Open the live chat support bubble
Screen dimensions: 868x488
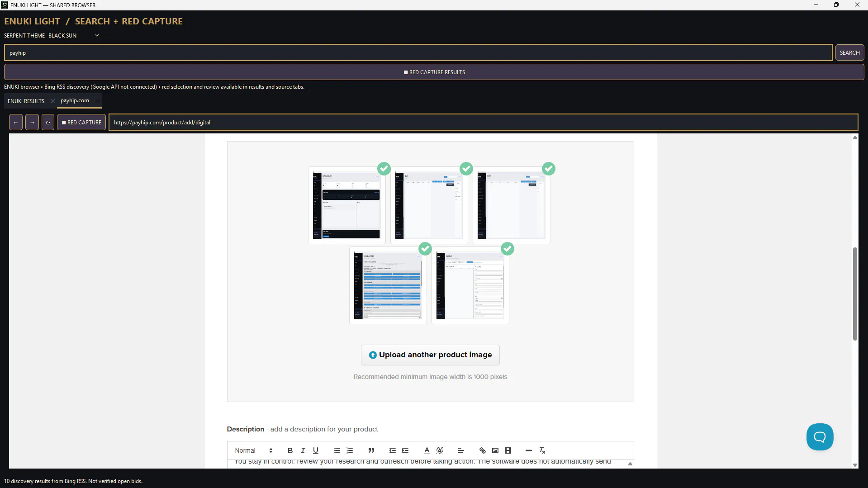(x=820, y=437)
